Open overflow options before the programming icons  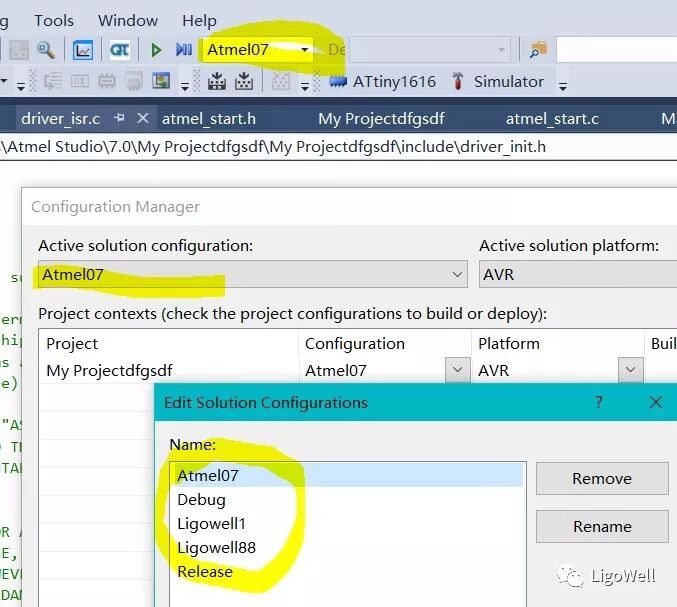coord(185,86)
